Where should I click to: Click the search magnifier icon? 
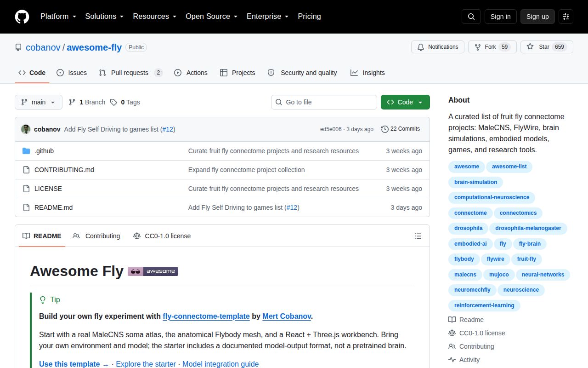(x=471, y=17)
